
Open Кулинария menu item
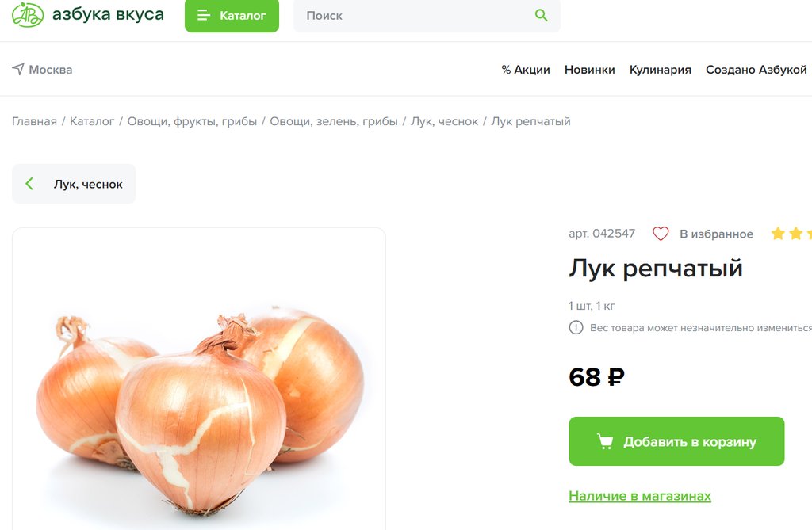pyautogui.click(x=661, y=70)
